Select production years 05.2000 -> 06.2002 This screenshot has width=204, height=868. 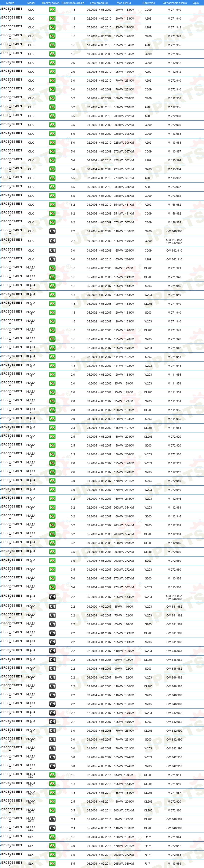pos(99,375)
